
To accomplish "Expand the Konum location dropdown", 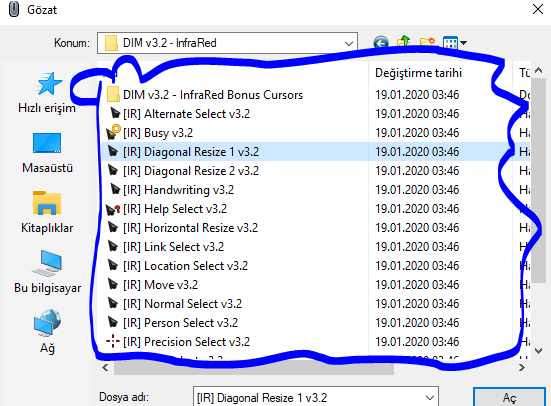I will (x=349, y=43).
